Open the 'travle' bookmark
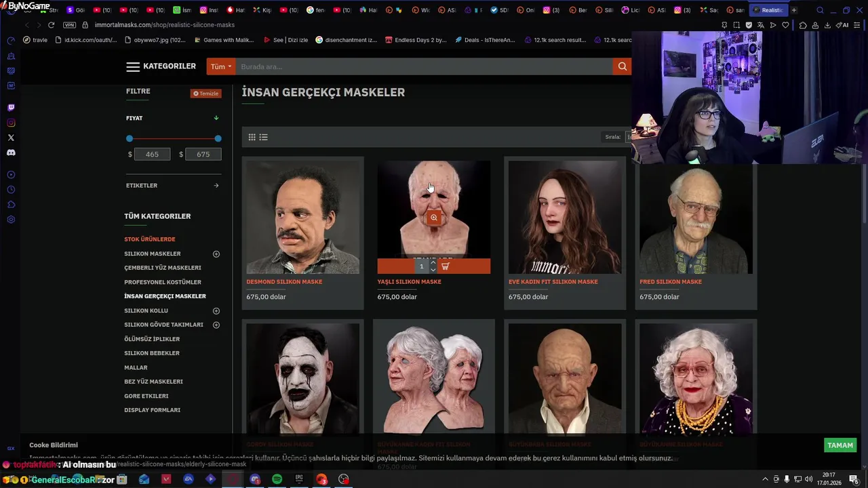 point(35,40)
